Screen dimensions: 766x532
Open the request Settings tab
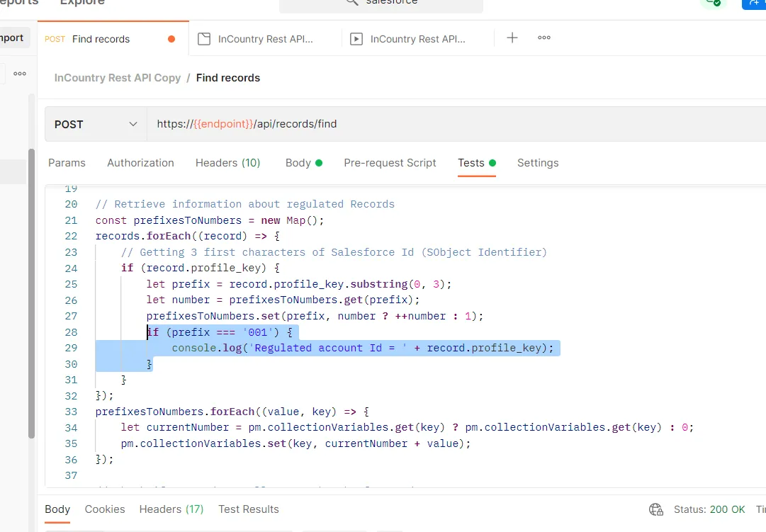point(538,163)
